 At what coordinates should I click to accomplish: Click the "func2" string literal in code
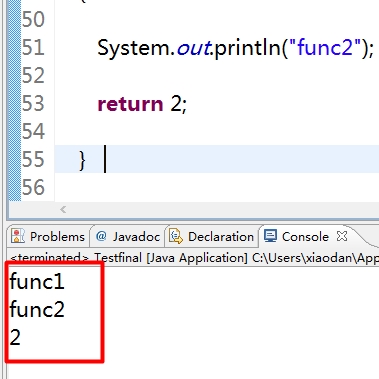coord(325,47)
